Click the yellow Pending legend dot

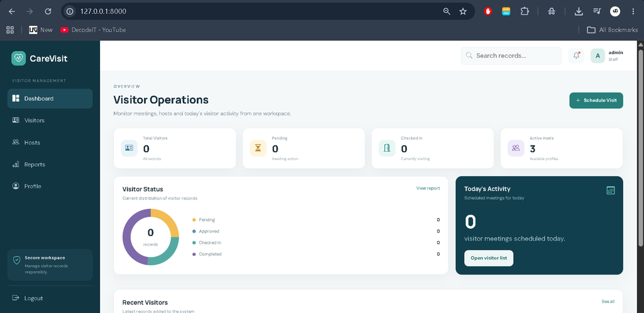tap(194, 220)
